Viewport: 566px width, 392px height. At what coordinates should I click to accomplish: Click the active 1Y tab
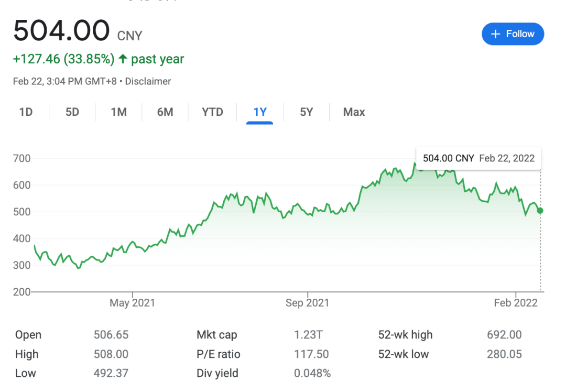(260, 112)
